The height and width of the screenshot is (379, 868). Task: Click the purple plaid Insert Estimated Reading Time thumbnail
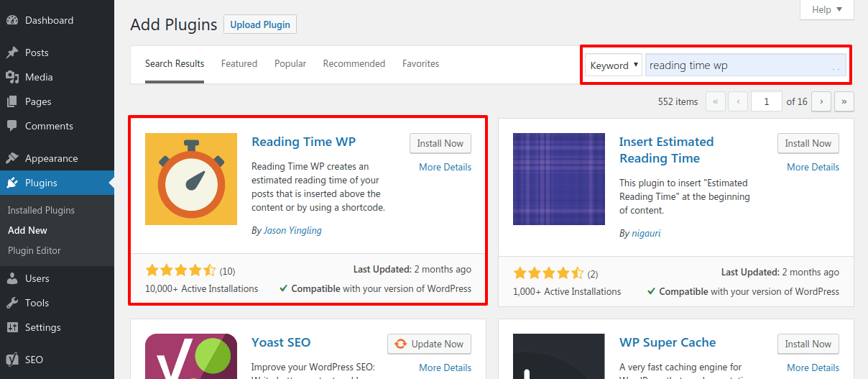tap(559, 179)
